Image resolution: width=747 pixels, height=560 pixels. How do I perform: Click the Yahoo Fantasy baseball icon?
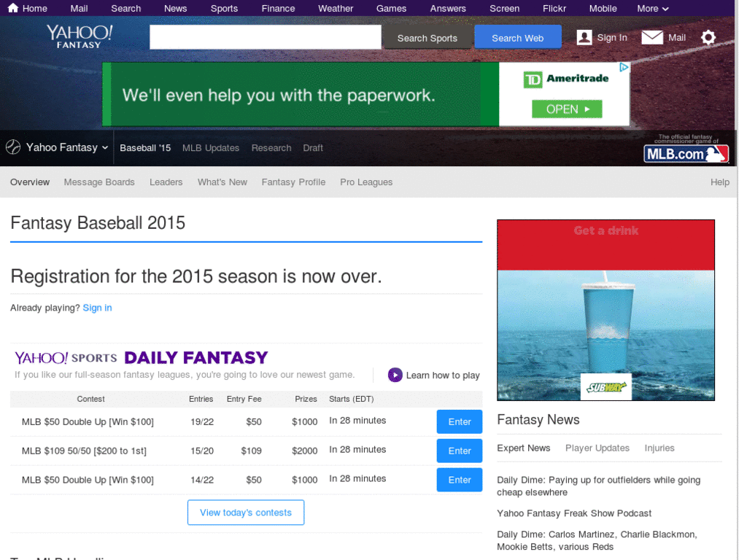coord(12,147)
